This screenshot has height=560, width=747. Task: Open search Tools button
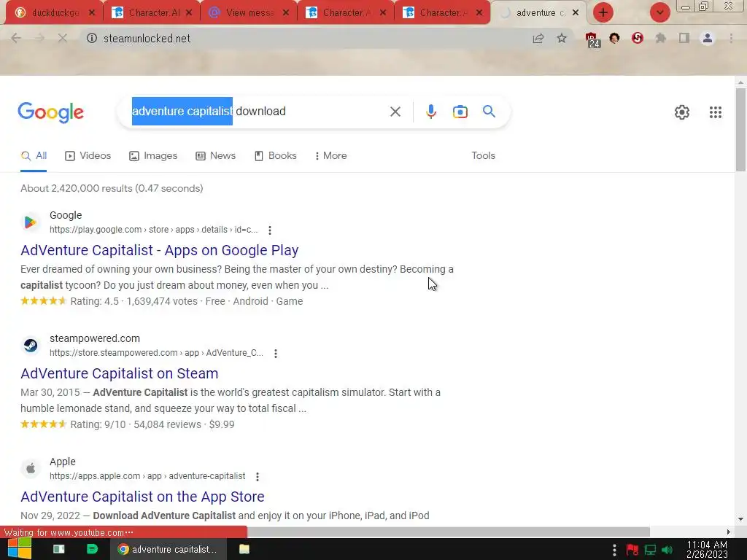pyautogui.click(x=483, y=156)
